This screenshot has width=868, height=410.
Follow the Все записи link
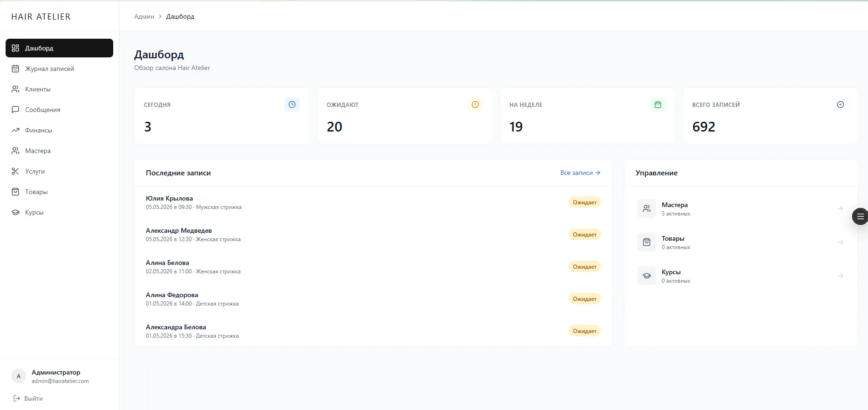(580, 173)
